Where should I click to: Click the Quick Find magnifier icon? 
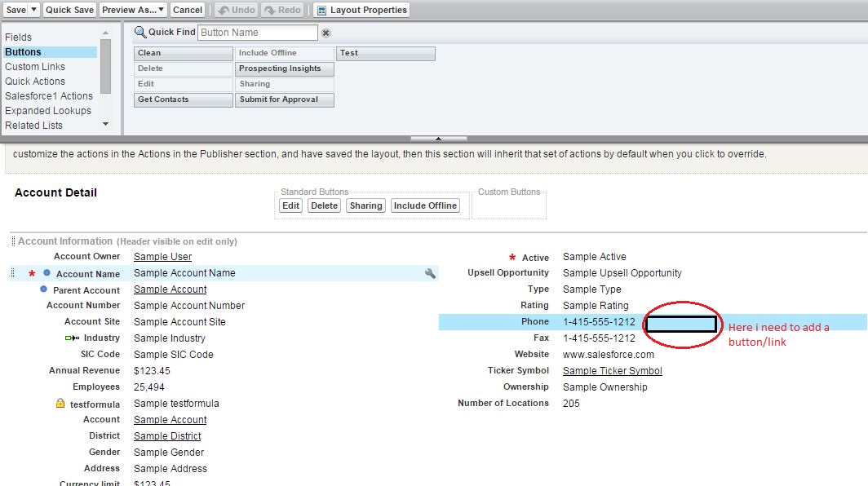pos(140,32)
